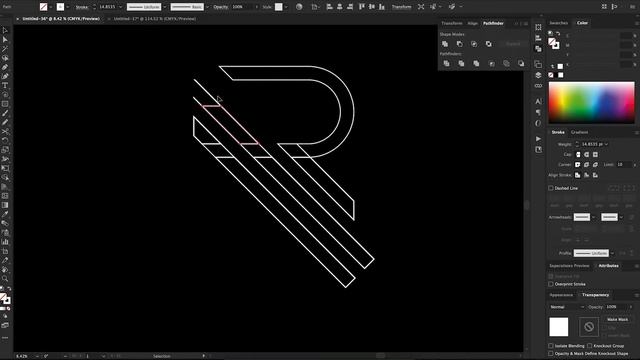Click Minus Back pathfinder icon
The width and height of the screenshot is (640, 360).
click(x=521, y=63)
